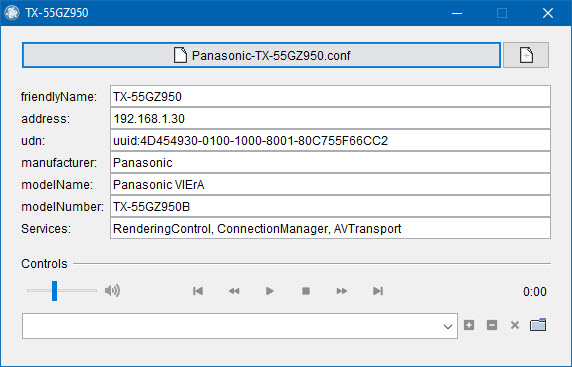The image size is (572, 367).
Task: Click the modelName field Panasonic VIErA
Action: pos(330,184)
